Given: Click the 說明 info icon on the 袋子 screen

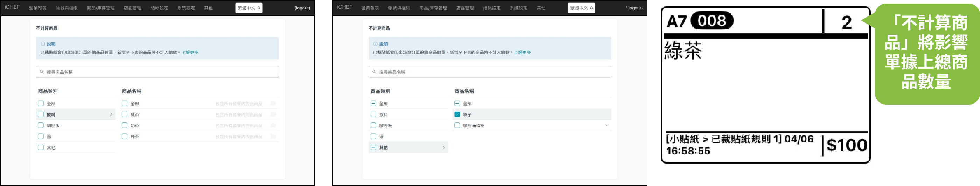Looking at the screenshot, I should tap(376, 44).
